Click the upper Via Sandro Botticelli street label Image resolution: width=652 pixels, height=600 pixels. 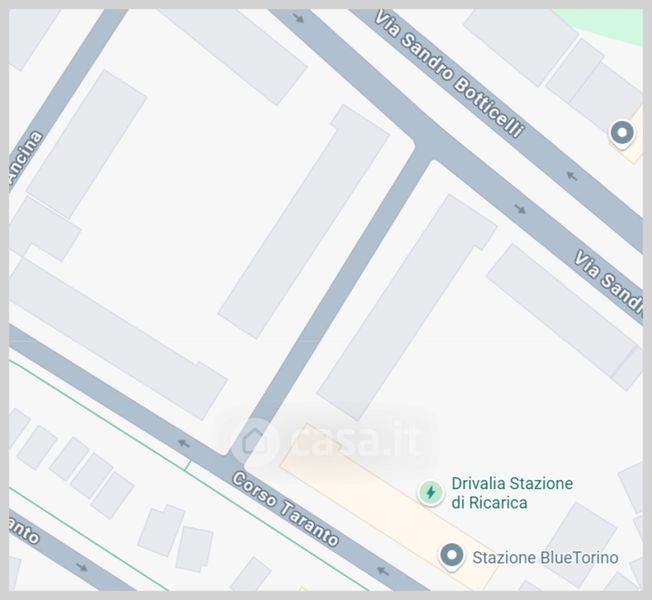[449, 75]
